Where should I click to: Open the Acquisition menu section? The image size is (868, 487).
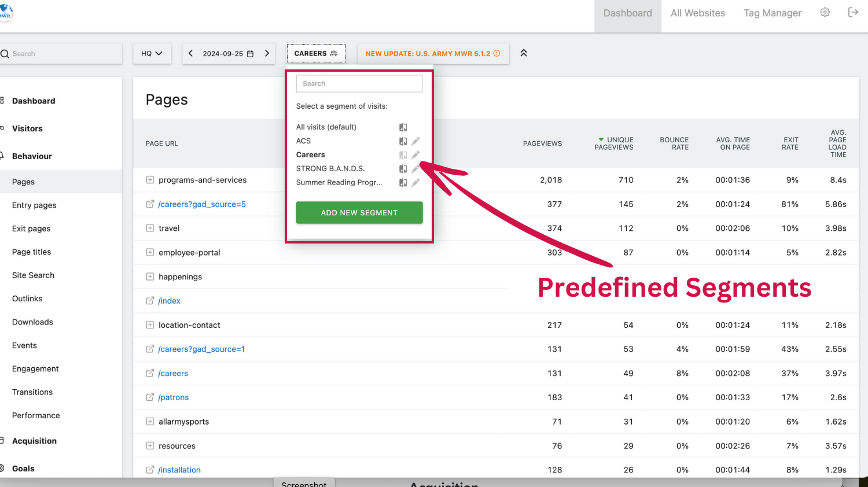click(x=34, y=441)
